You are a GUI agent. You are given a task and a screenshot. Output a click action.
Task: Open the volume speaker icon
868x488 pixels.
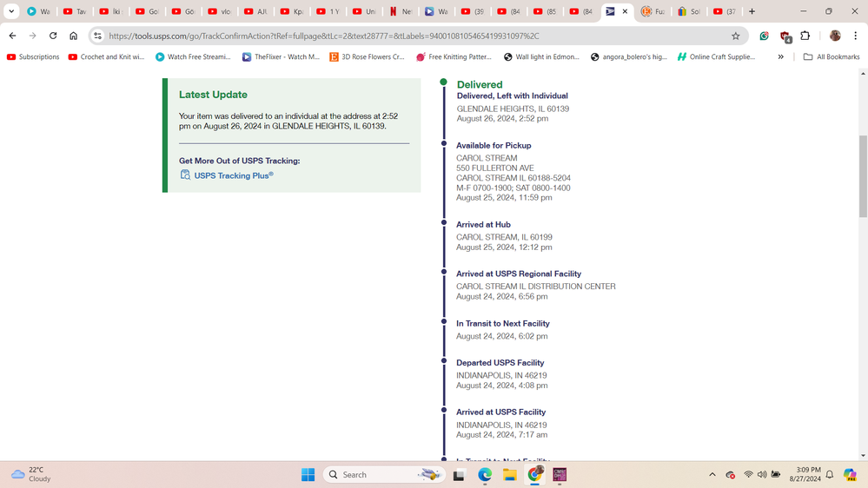762,475
